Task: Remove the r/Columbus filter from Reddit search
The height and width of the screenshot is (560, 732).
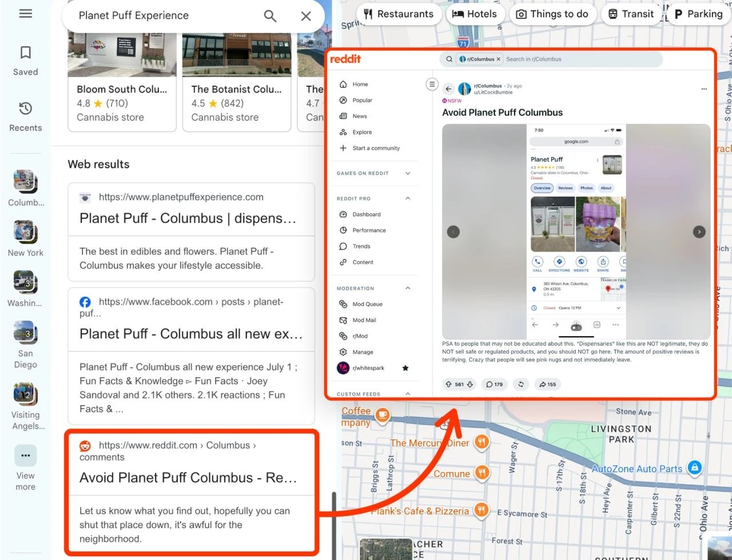Action: 499,59
